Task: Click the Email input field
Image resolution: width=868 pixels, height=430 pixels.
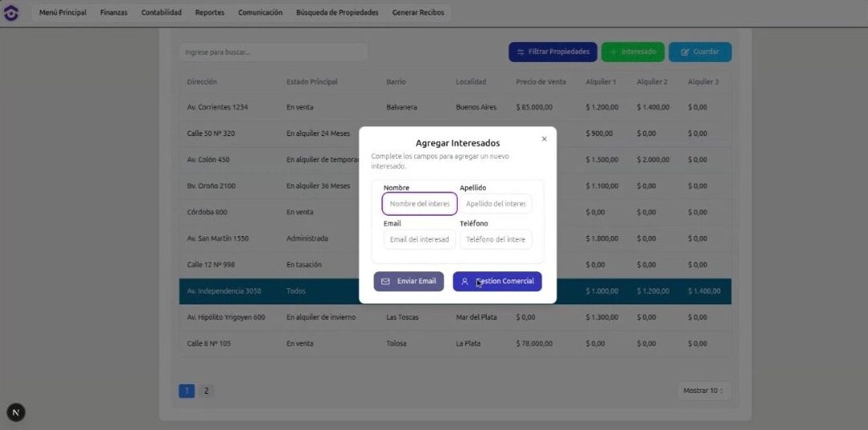Action: point(419,239)
